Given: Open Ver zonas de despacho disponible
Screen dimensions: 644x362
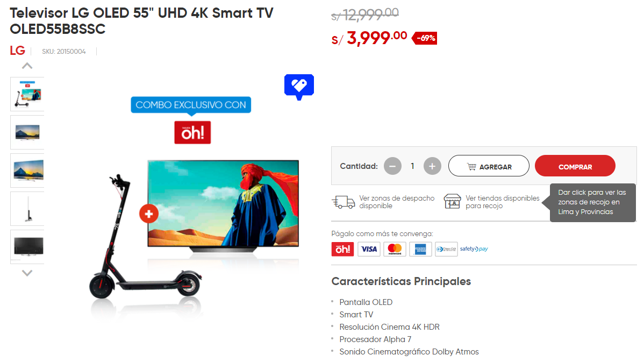Looking at the screenshot, I should click(x=397, y=202).
